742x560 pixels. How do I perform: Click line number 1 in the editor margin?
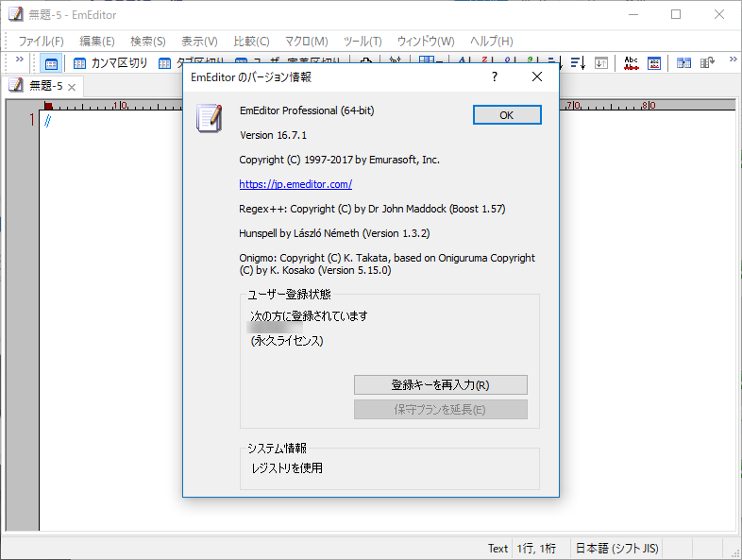point(32,120)
